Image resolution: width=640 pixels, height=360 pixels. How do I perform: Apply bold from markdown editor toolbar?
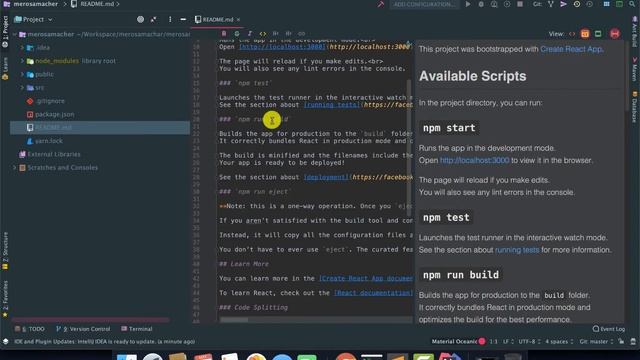tap(224, 33)
